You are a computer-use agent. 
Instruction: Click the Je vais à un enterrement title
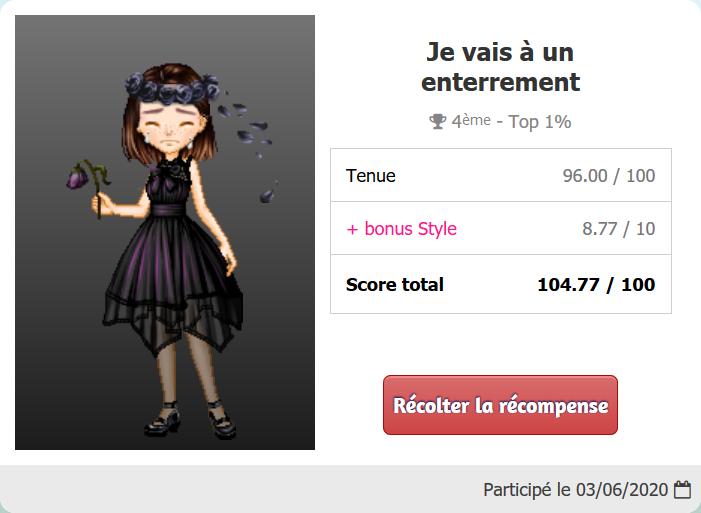500,67
